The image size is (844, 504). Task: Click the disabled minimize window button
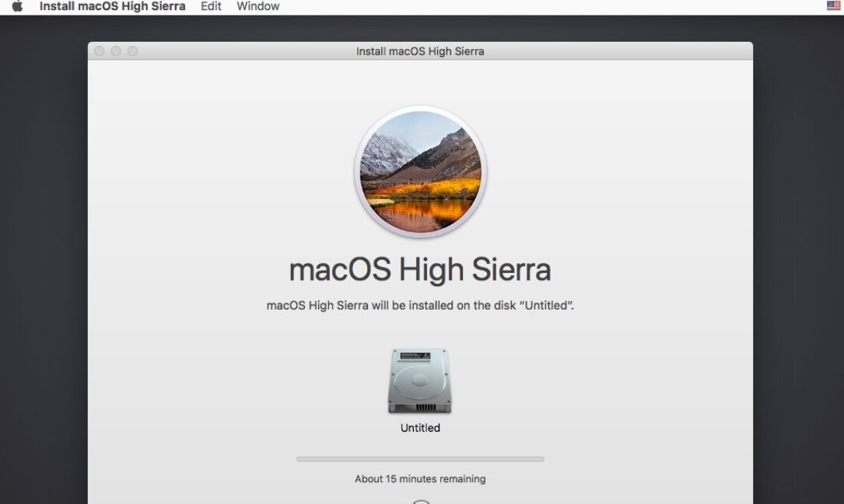(116, 51)
